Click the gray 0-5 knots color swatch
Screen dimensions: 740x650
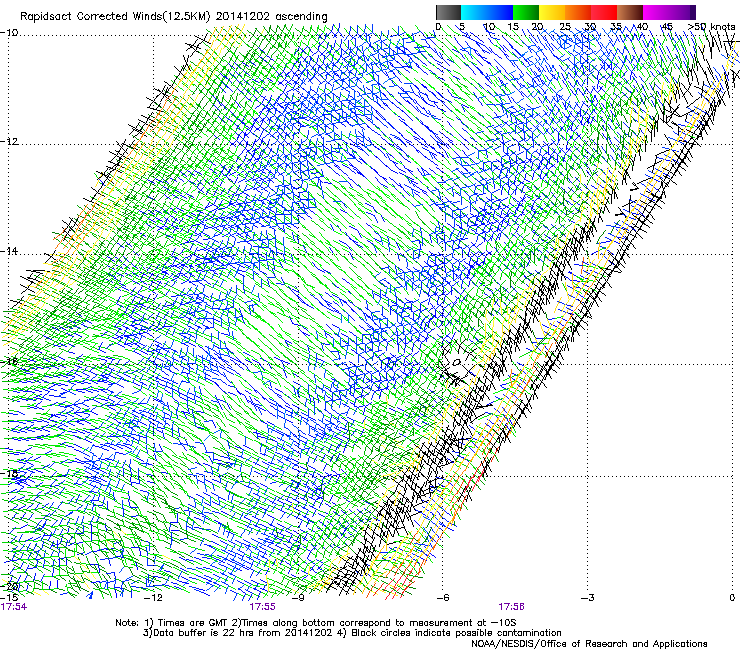click(x=448, y=12)
